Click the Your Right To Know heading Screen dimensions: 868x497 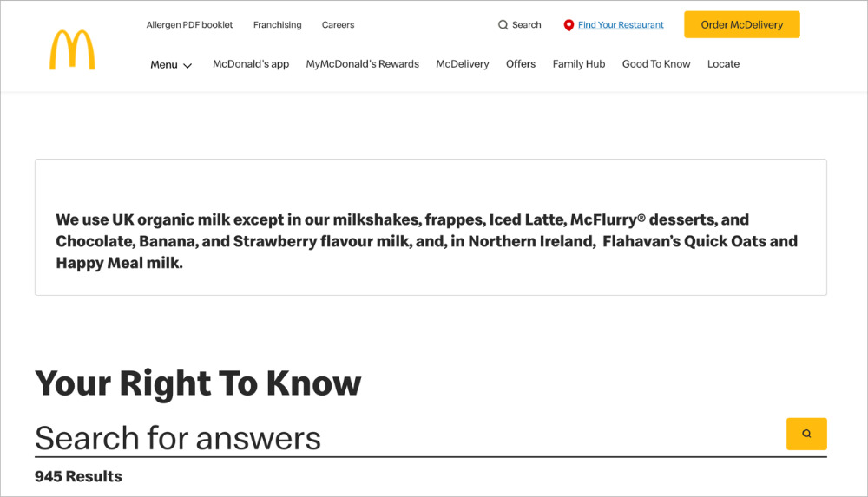pyautogui.click(x=198, y=383)
